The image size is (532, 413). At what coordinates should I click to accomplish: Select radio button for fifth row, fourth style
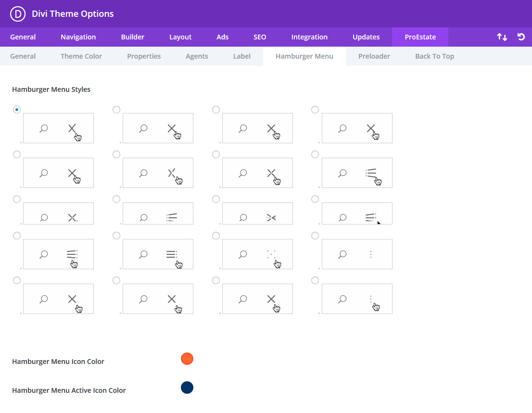(x=315, y=280)
